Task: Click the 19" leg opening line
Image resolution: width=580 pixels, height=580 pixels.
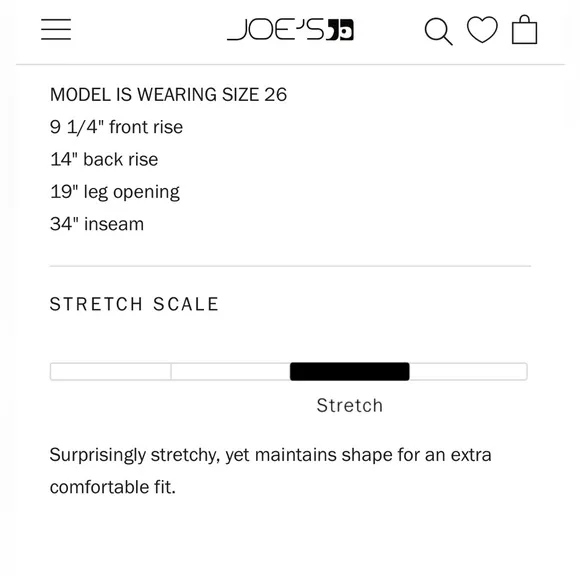Action: click(x=115, y=192)
